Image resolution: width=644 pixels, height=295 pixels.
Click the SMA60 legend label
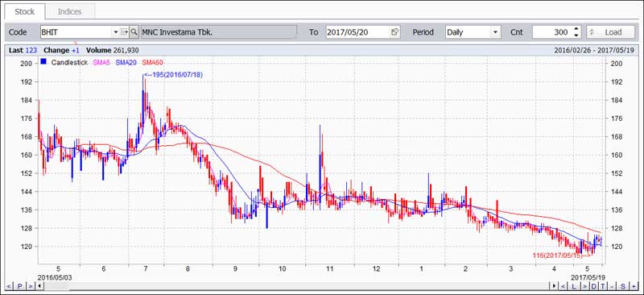point(152,63)
